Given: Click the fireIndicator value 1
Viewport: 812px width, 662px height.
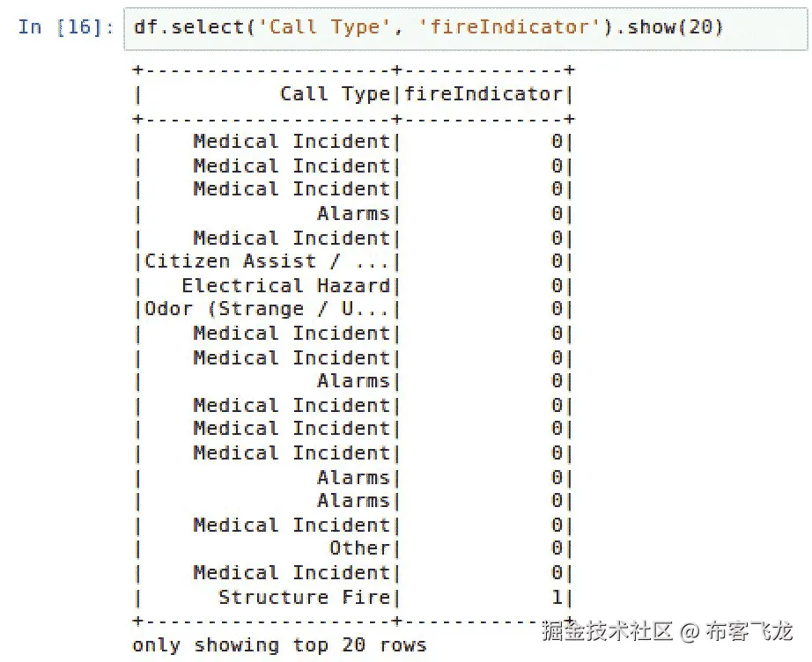Looking at the screenshot, I should coord(557,597).
